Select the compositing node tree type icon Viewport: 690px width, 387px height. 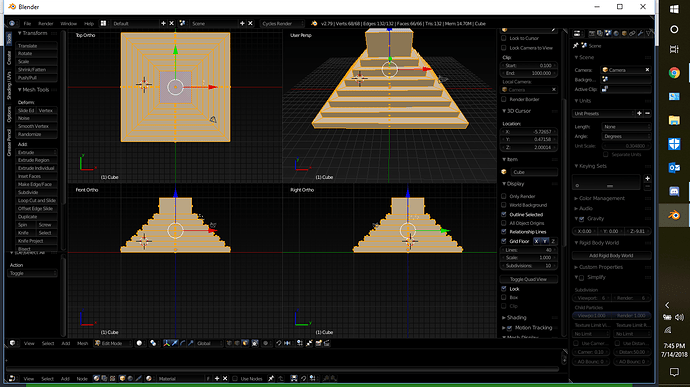click(x=104, y=379)
